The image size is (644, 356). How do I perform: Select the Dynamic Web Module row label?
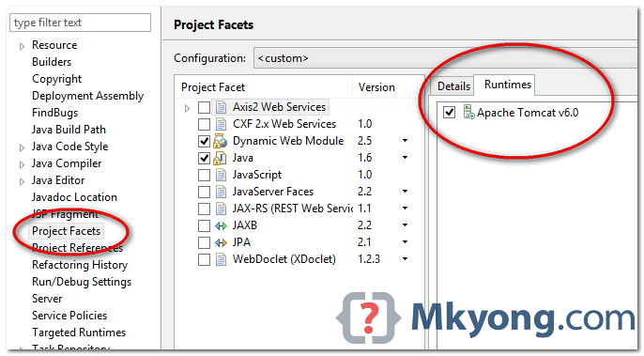(x=288, y=141)
